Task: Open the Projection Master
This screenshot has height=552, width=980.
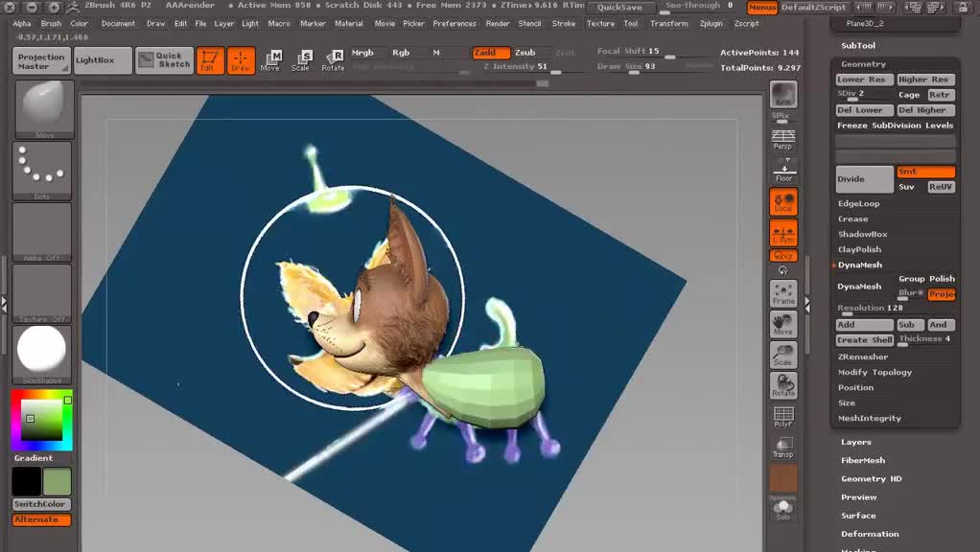Action: (x=41, y=61)
